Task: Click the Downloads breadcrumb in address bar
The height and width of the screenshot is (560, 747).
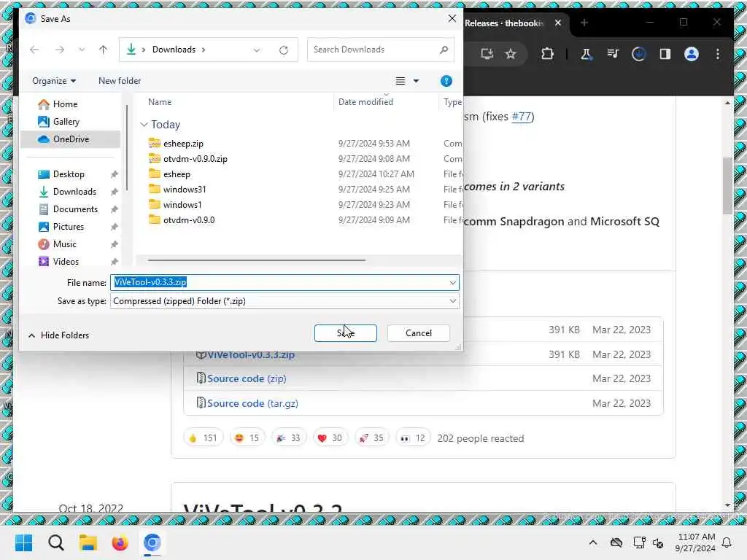Action: [174, 50]
